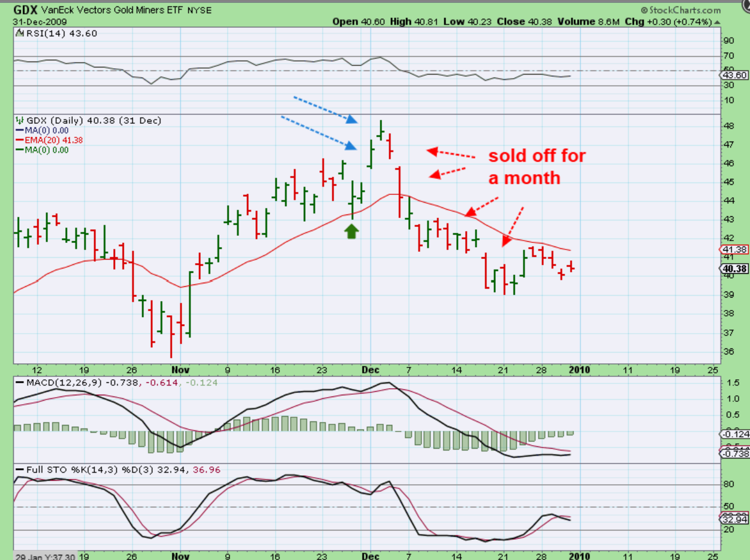Click the Open 40.60 value
This screenshot has width=750, height=560.
(x=358, y=21)
